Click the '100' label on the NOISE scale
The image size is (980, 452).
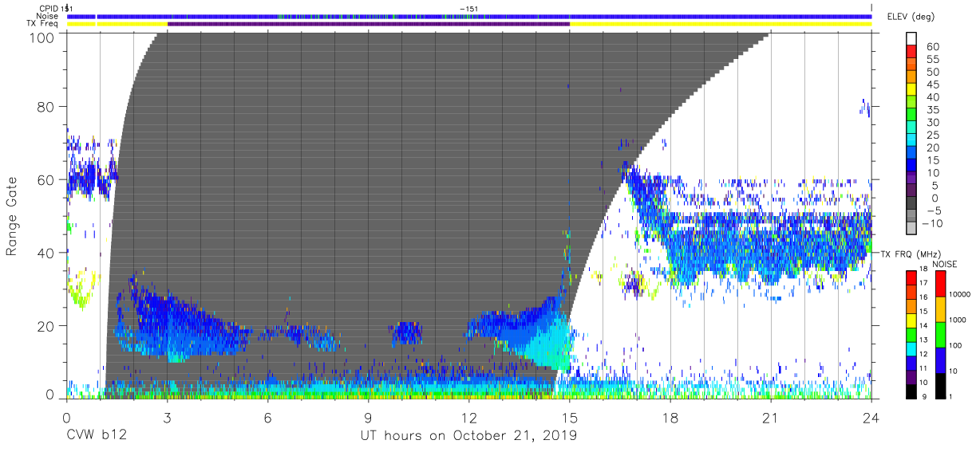[x=957, y=345]
